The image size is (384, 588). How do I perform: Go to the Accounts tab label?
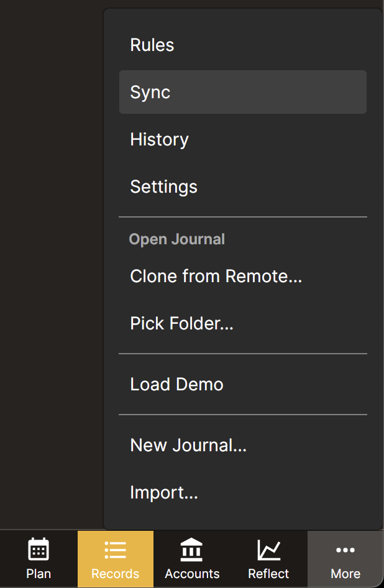pos(192,574)
